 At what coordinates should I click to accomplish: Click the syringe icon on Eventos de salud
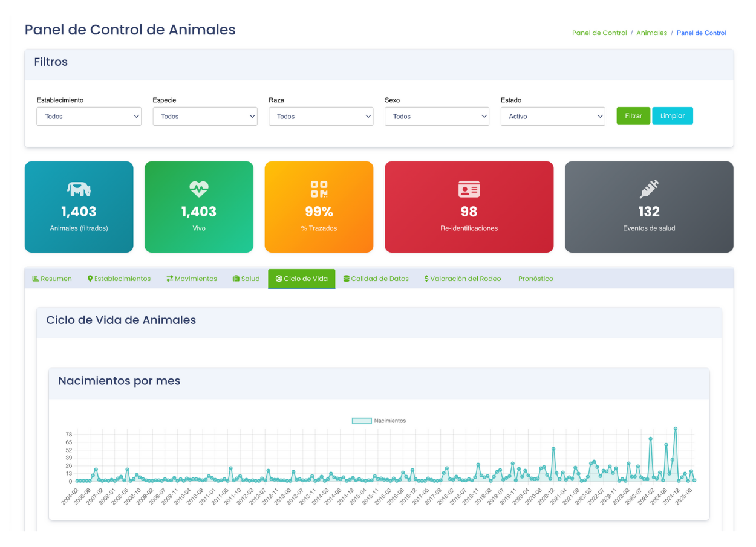coord(649,189)
